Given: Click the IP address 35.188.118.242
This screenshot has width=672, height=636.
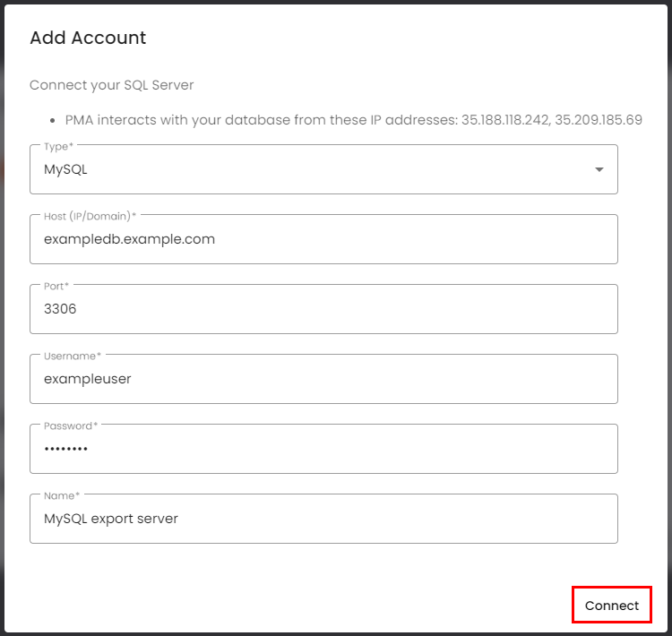Looking at the screenshot, I should [x=504, y=120].
